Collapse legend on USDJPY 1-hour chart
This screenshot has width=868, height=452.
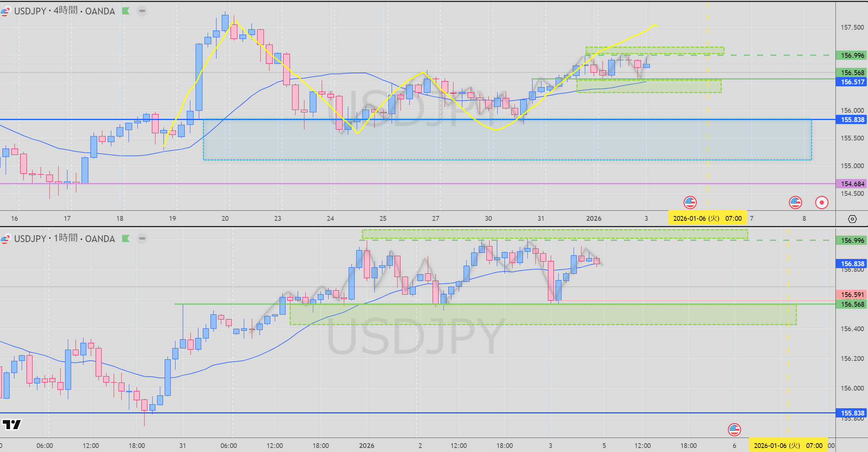pos(142,238)
